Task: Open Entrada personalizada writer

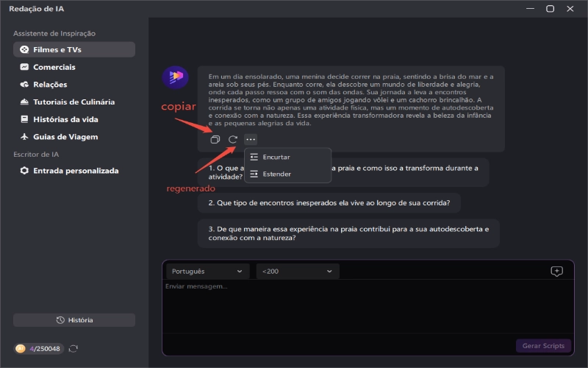Action: (x=74, y=171)
